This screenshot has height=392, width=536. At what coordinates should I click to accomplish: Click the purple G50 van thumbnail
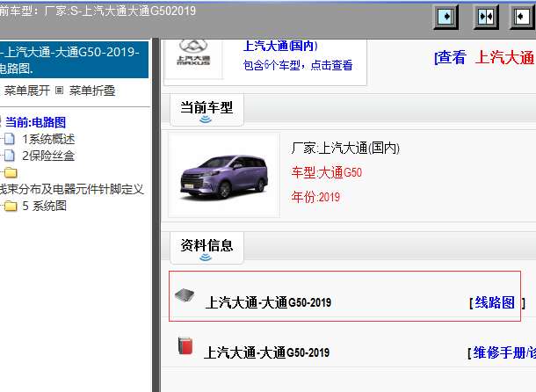click(224, 175)
